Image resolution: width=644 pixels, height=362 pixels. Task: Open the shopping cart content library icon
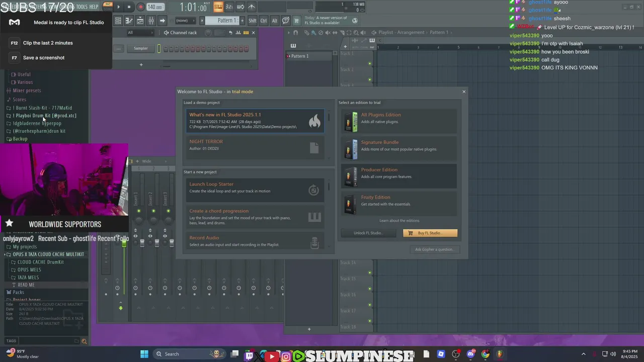point(296,21)
